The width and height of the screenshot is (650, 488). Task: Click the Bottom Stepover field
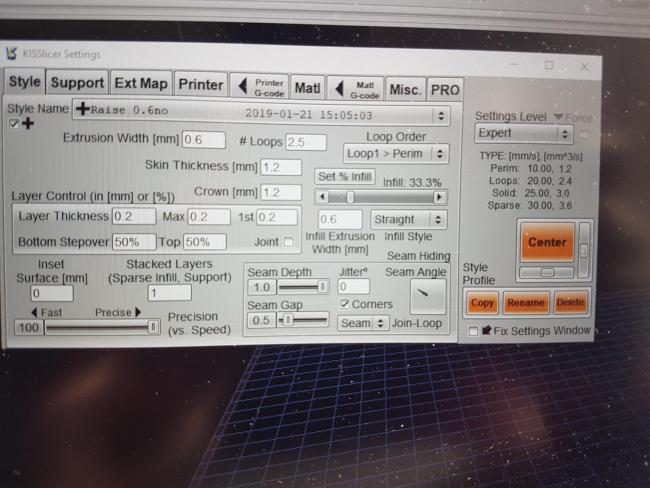(x=134, y=242)
